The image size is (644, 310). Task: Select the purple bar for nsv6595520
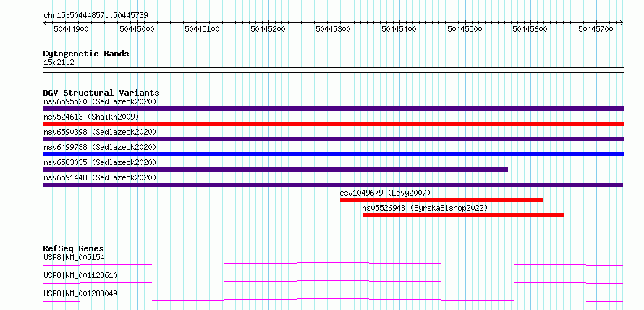[x=333, y=109]
